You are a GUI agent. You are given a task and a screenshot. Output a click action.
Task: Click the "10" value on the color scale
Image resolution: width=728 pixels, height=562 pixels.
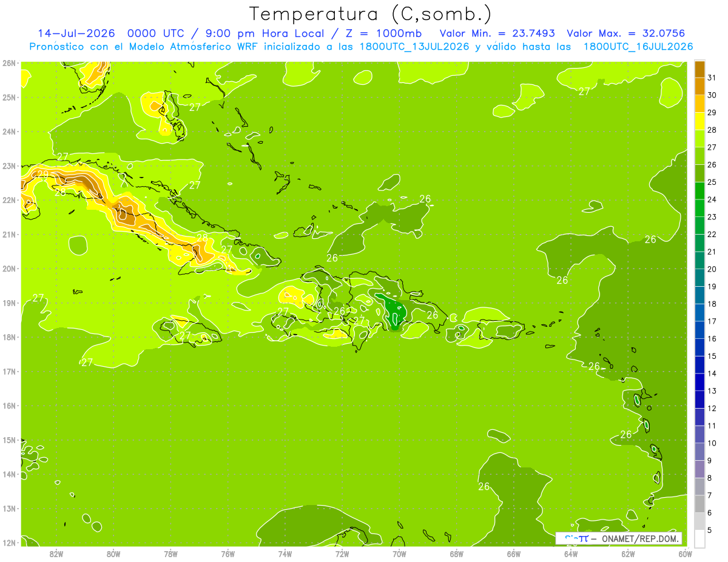click(712, 443)
